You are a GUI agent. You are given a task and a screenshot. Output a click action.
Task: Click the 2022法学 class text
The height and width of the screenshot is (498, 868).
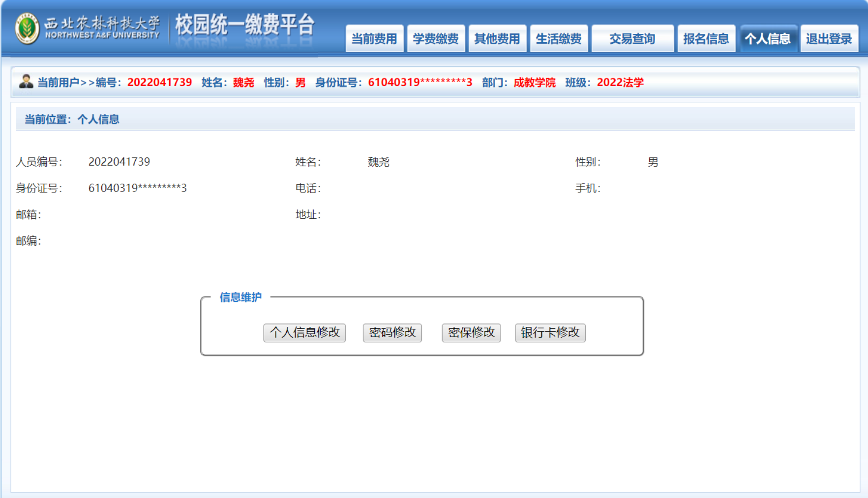pyautogui.click(x=620, y=83)
